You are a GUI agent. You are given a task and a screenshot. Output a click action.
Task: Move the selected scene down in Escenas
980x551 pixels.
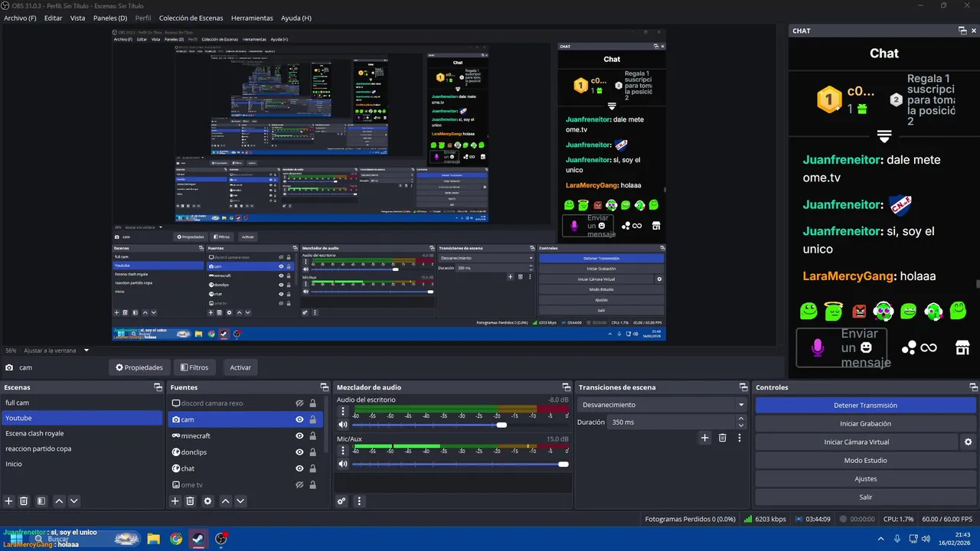click(x=73, y=501)
